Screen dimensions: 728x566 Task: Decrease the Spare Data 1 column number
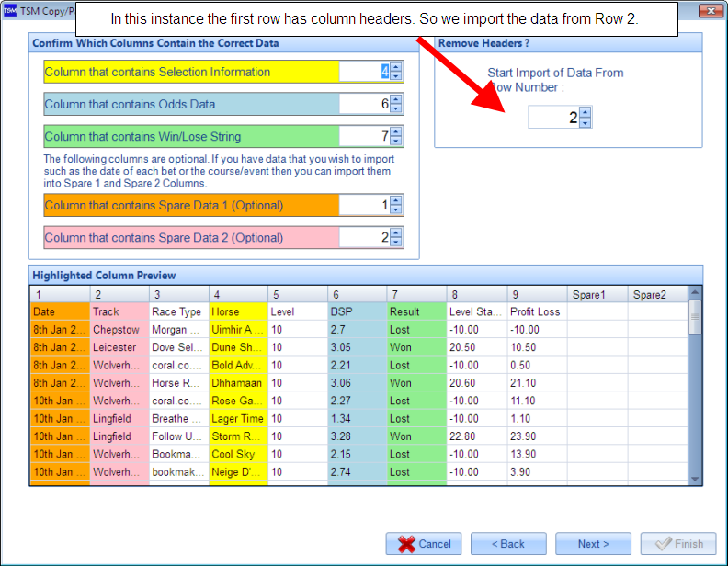coord(396,209)
